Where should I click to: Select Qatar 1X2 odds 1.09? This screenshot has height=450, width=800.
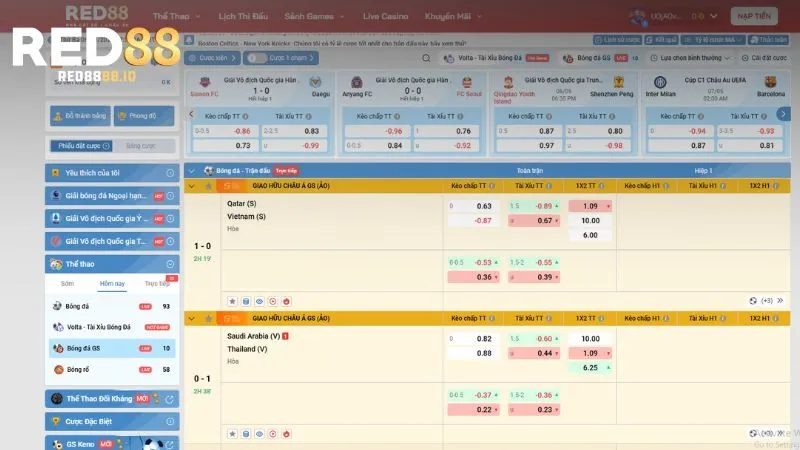tap(590, 206)
